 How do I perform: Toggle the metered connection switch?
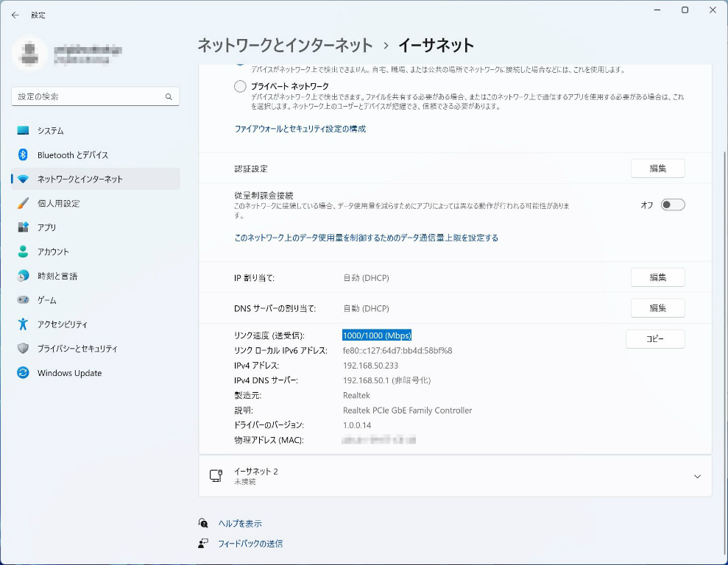click(672, 205)
